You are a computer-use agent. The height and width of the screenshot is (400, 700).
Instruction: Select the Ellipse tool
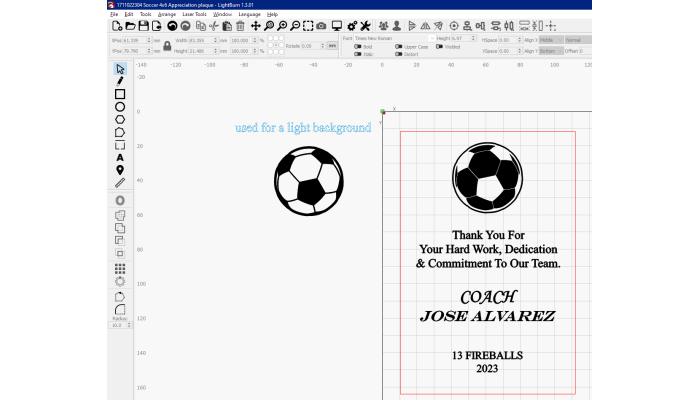(x=120, y=107)
